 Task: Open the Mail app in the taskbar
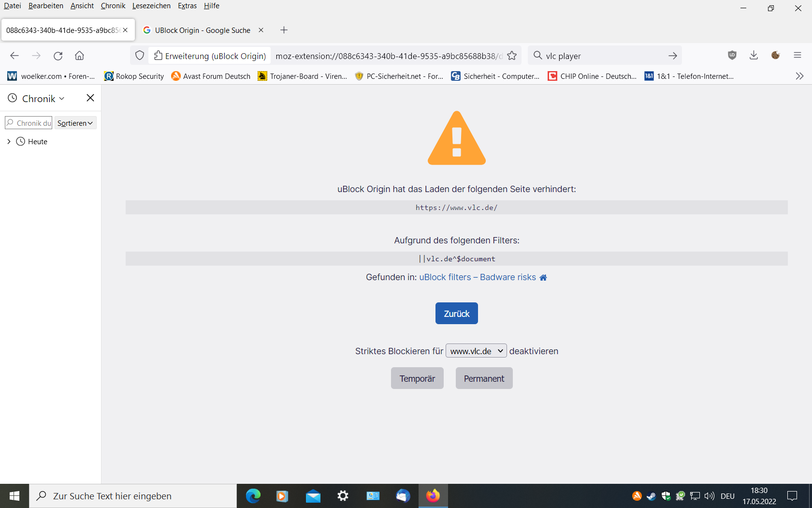point(313,496)
